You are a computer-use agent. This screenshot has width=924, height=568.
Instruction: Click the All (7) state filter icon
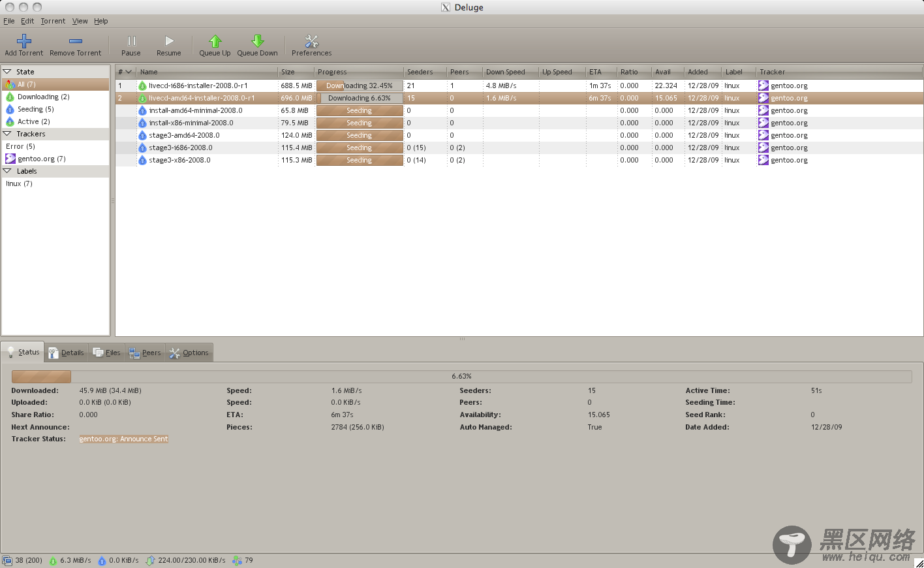pos(10,84)
